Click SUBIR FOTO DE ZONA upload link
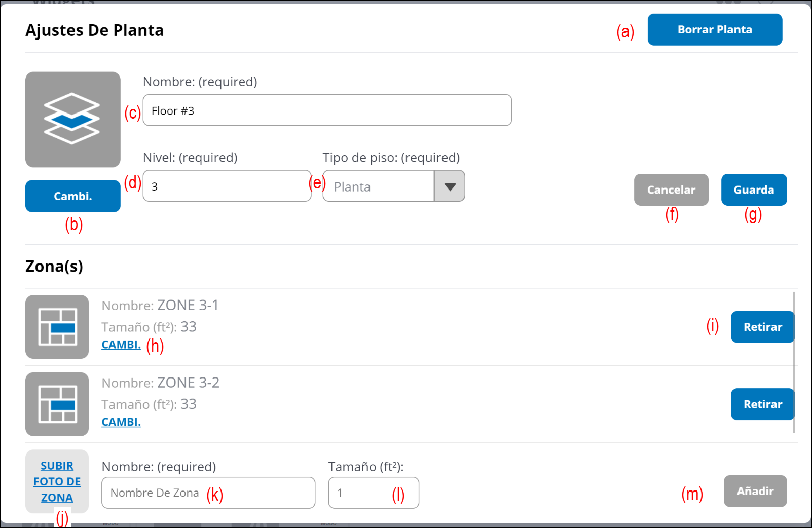 (x=57, y=481)
